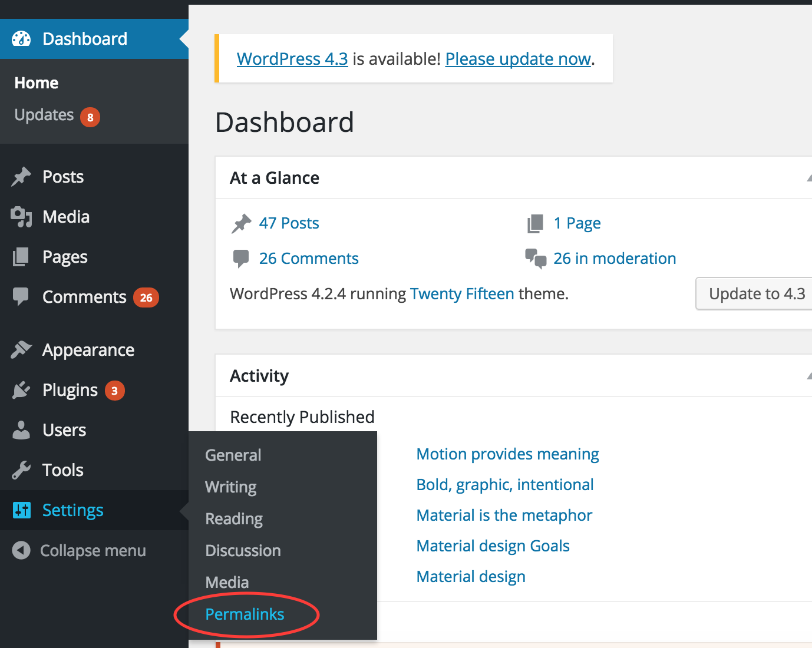Image resolution: width=812 pixels, height=648 pixels.
Task: Open Discussion settings from submenu
Action: [243, 551]
